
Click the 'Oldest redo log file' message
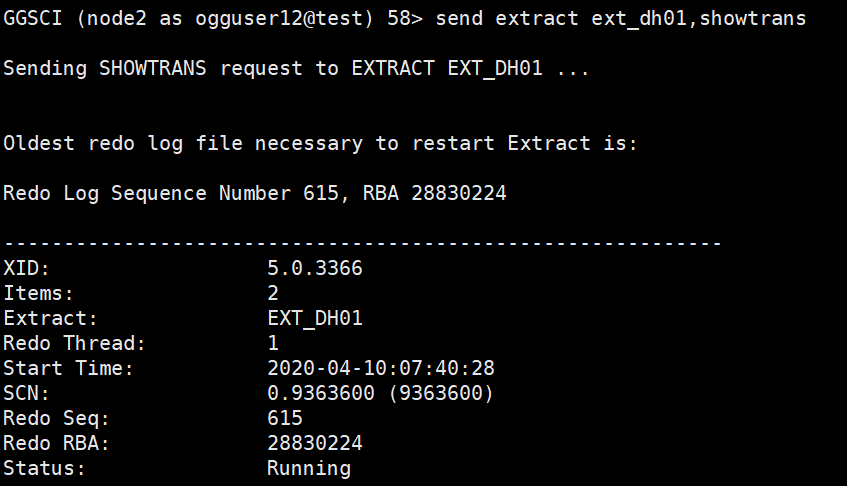click(x=320, y=144)
